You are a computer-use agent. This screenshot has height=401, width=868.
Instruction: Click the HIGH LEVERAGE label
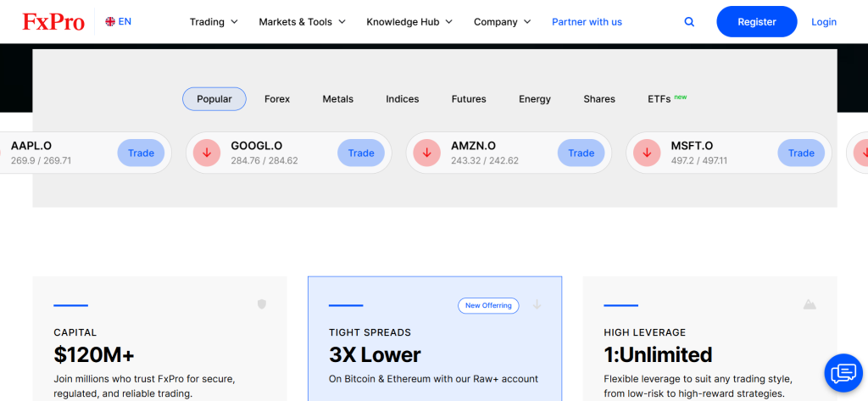point(645,332)
